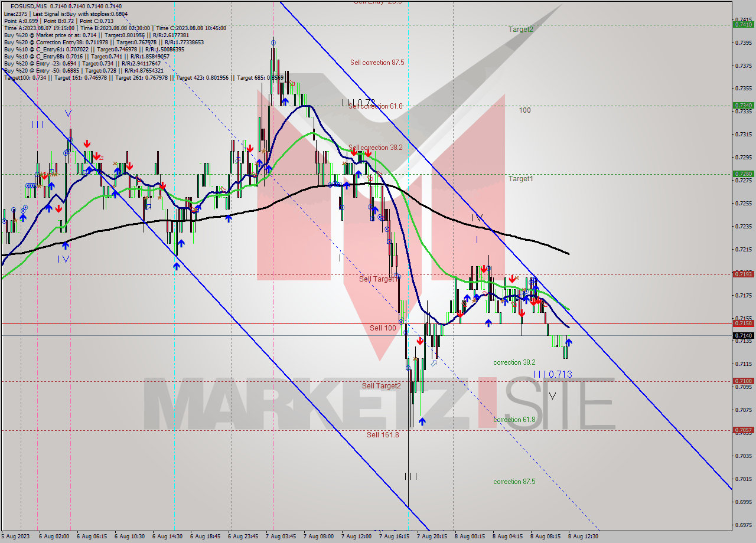Click the 'Sell correction 61.8' label
Screen dimensions: 756x543
coord(376,106)
